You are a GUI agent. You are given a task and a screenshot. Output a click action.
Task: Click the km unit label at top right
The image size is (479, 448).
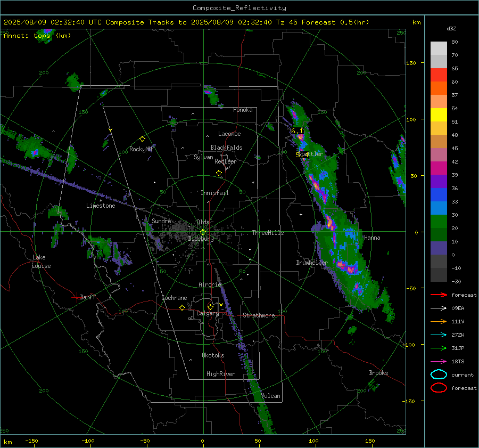coord(416,22)
